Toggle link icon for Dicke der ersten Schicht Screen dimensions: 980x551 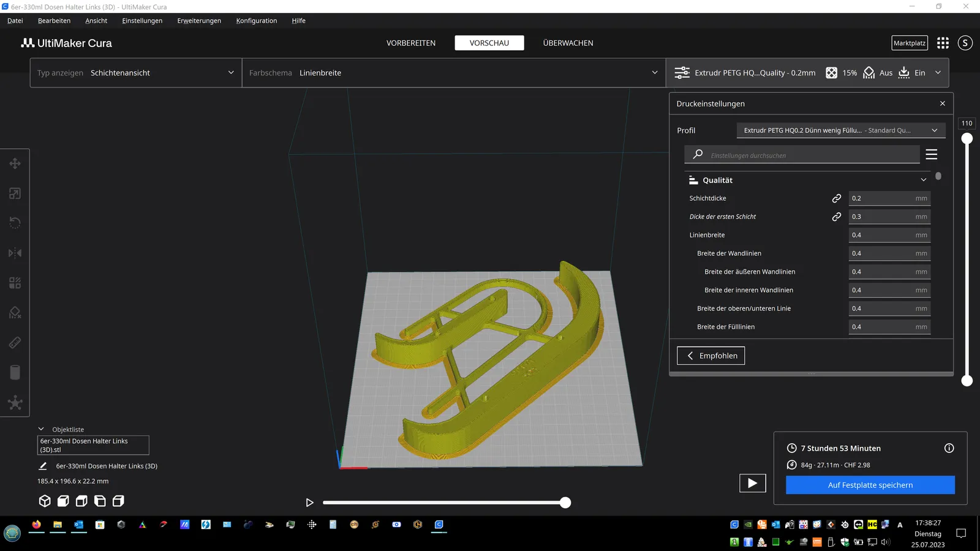tap(836, 217)
